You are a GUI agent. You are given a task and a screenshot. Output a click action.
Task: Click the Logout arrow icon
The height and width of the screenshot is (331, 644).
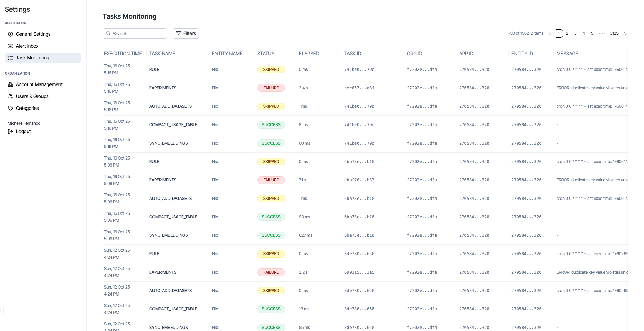(x=10, y=131)
